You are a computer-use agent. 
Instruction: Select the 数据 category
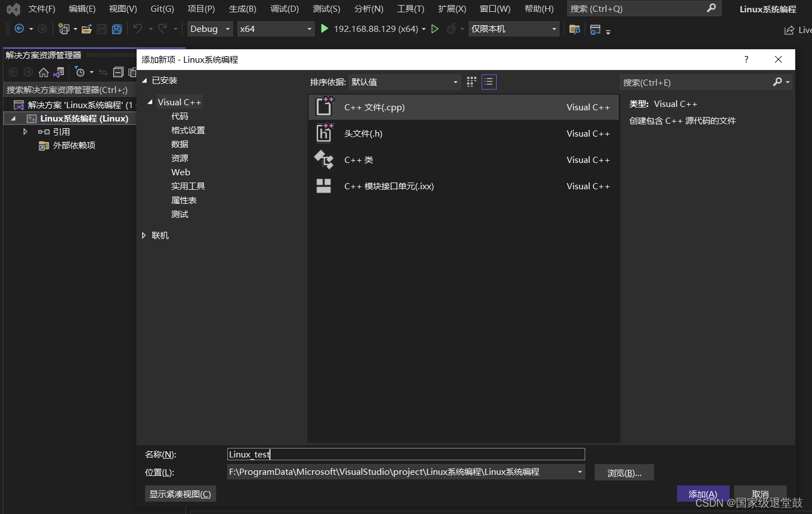click(180, 144)
